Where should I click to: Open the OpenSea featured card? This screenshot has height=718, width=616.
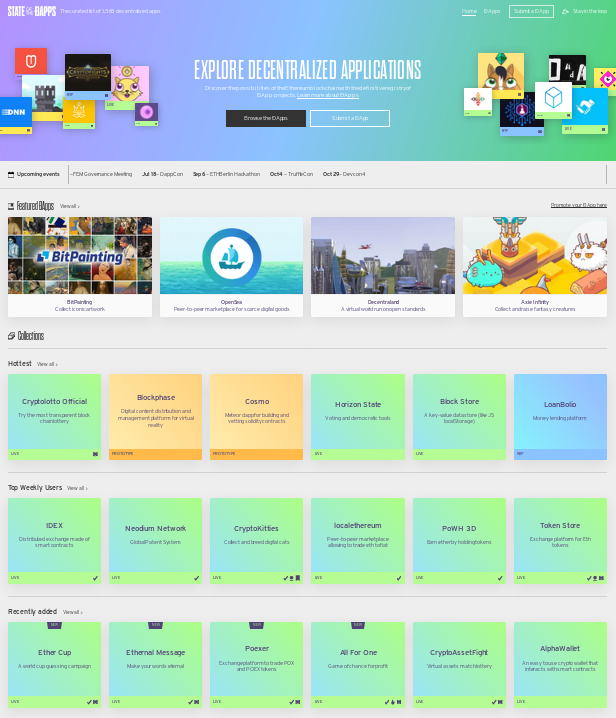[x=231, y=267]
